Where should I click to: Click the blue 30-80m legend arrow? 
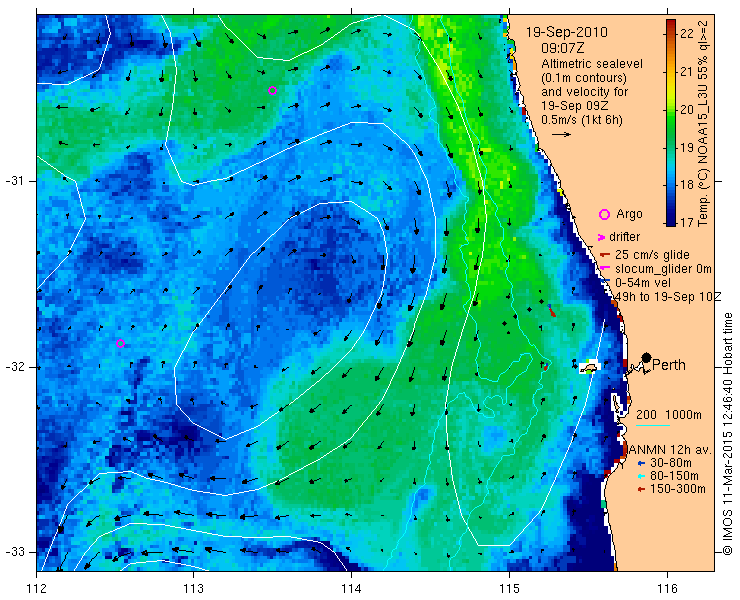pos(641,463)
